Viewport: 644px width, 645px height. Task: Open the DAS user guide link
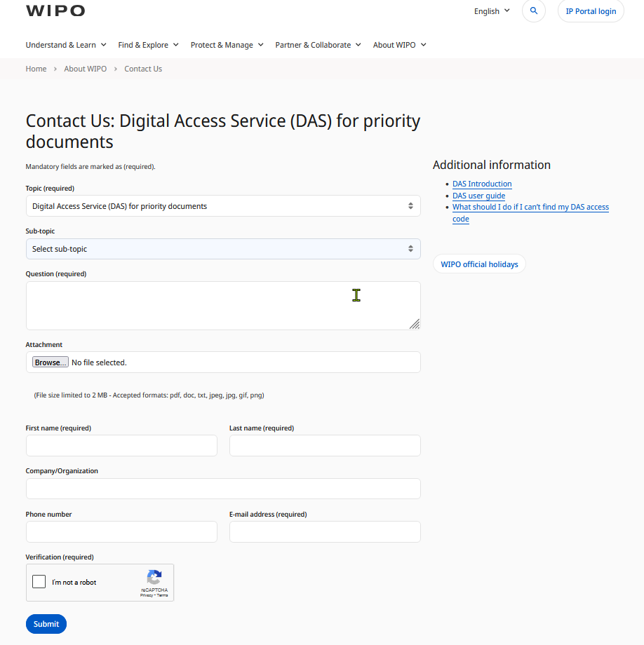(478, 196)
